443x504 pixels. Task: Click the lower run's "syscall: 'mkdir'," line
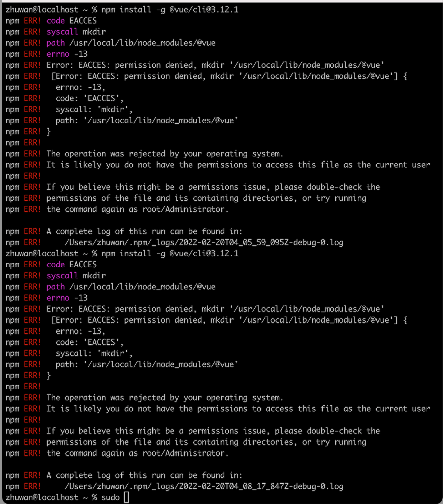pyautogui.click(x=94, y=353)
